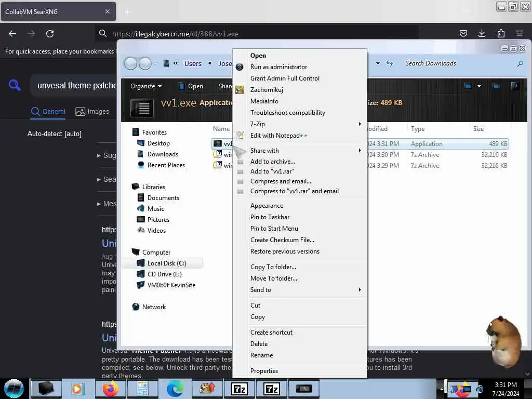Expand the Send to submenu
532x399 pixels.
(299, 290)
